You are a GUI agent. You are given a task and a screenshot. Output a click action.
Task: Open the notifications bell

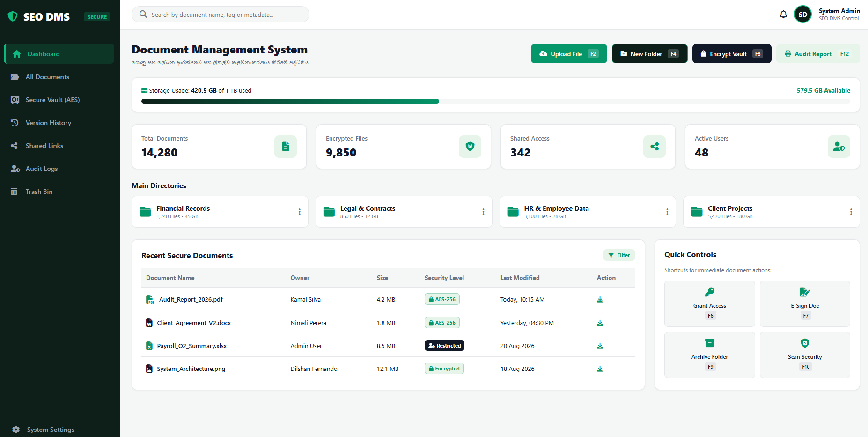[783, 15]
